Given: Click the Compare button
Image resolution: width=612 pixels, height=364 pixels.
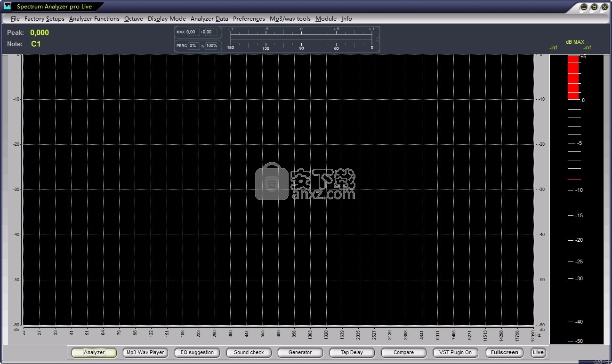Looking at the screenshot, I should point(404,352).
